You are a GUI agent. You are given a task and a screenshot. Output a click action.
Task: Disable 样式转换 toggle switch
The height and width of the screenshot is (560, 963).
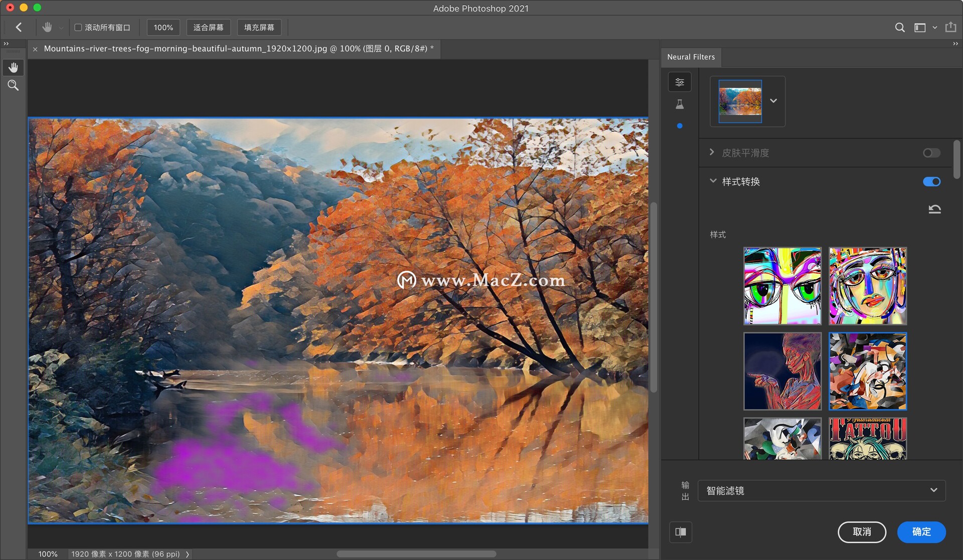(931, 181)
